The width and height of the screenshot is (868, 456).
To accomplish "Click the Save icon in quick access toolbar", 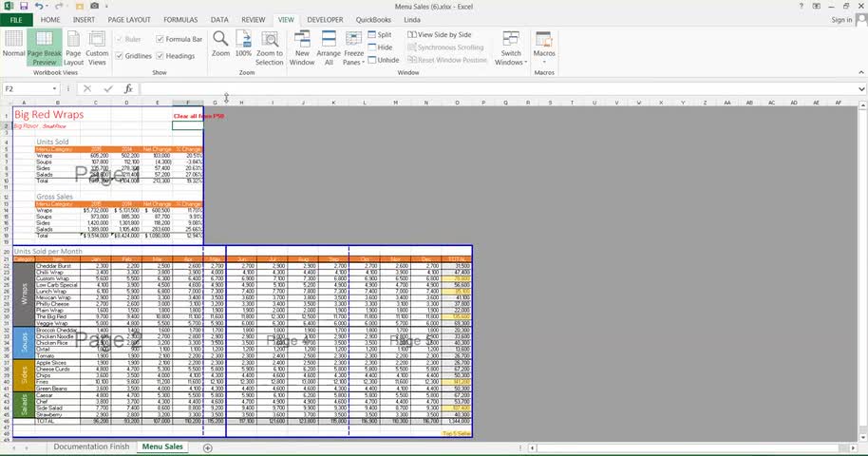I will point(23,6).
